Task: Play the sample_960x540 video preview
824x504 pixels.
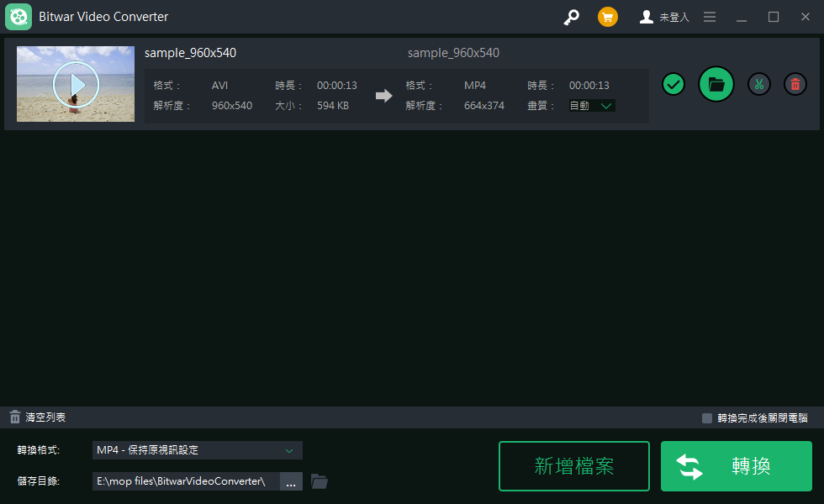Action: (x=76, y=84)
